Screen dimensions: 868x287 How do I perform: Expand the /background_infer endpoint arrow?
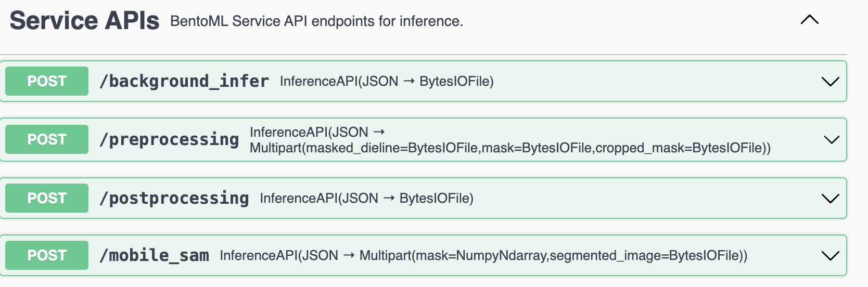830,82
